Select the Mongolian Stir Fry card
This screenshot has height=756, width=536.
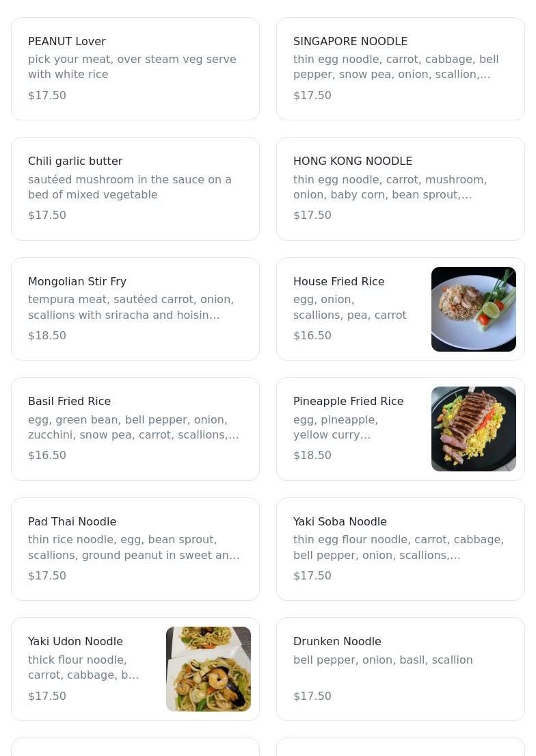[x=135, y=309]
